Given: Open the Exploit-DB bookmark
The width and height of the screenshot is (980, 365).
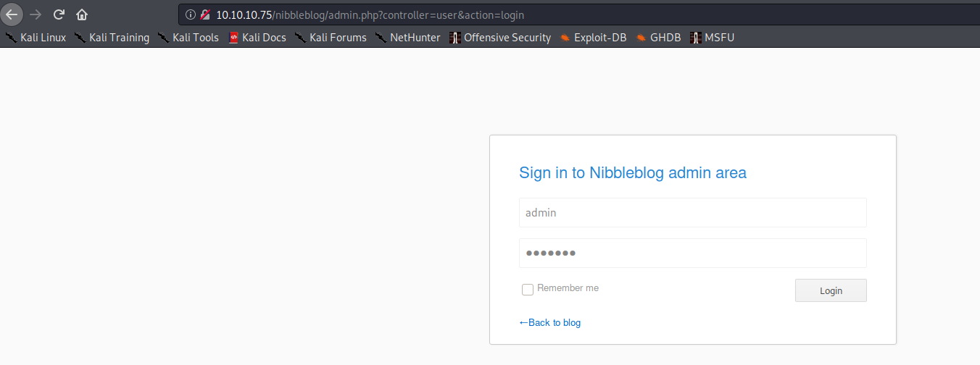Looking at the screenshot, I should pyautogui.click(x=593, y=38).
